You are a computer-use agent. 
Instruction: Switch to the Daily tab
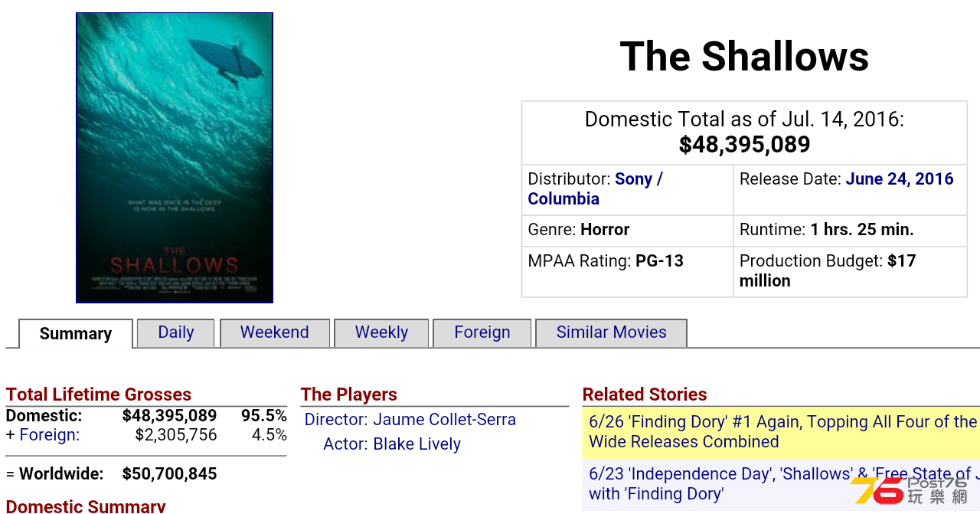[x=175, y=332]
